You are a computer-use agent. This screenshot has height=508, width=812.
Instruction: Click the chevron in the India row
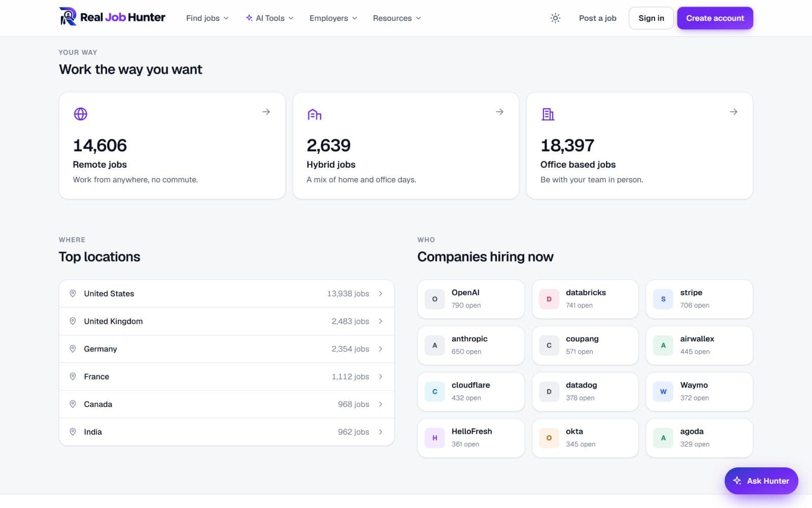(x=381, y=432)
